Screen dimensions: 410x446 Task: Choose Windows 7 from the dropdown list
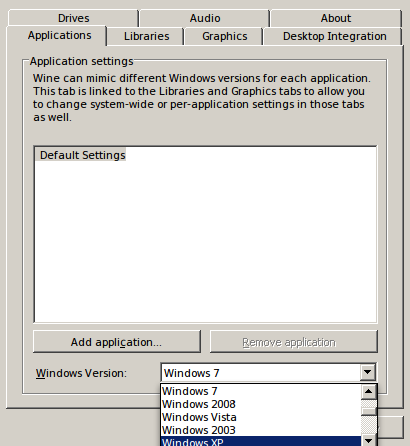point(261,391)
